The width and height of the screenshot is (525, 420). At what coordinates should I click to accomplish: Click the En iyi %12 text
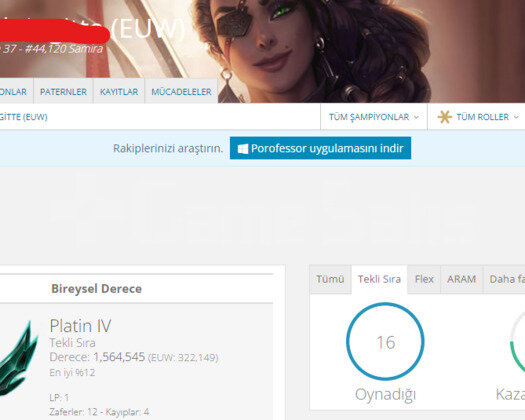[72, 372]
